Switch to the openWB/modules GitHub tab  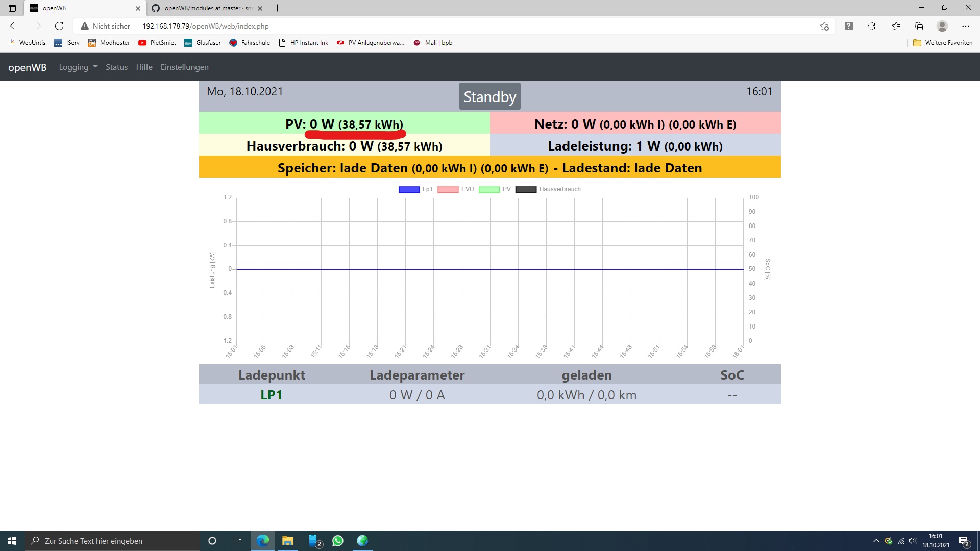(204, 8)
